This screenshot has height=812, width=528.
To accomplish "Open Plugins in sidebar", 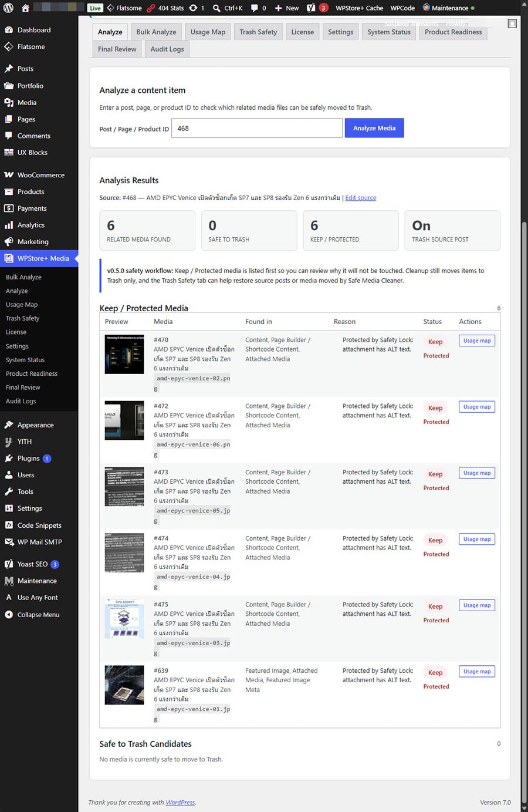I will point(29,459).
